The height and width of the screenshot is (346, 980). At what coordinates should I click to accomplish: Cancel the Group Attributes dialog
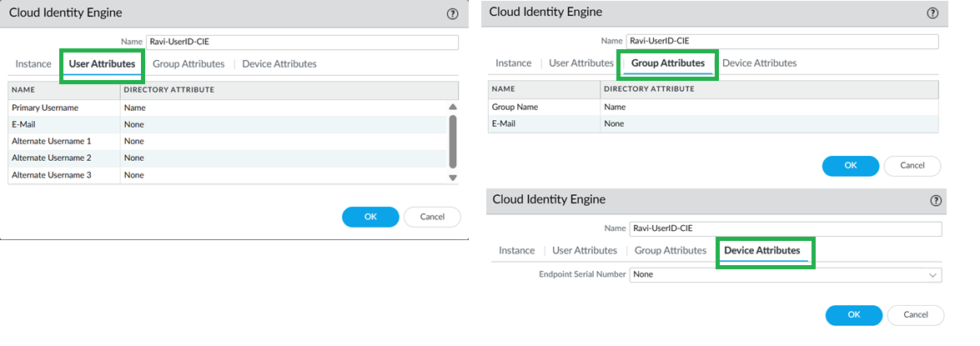tap(912, 165)
